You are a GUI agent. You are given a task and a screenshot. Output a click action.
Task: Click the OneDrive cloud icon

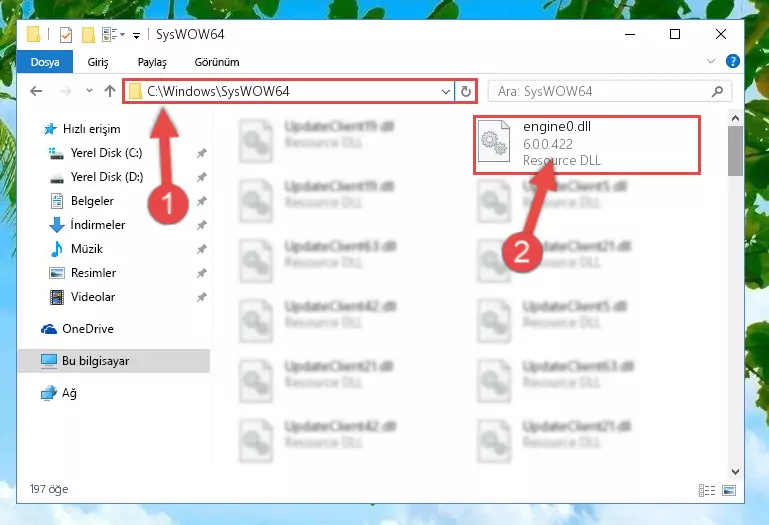click(x=49, y=329)
